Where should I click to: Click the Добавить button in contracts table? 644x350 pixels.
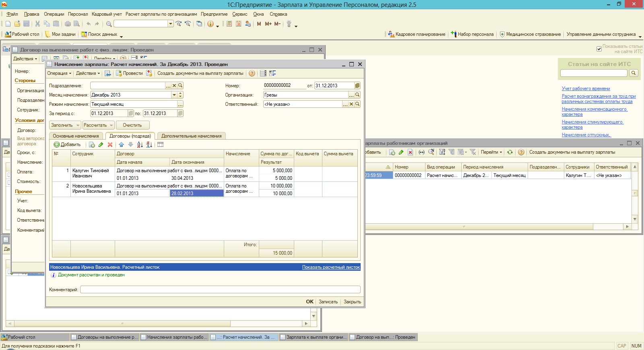click(x=67, y=144)
